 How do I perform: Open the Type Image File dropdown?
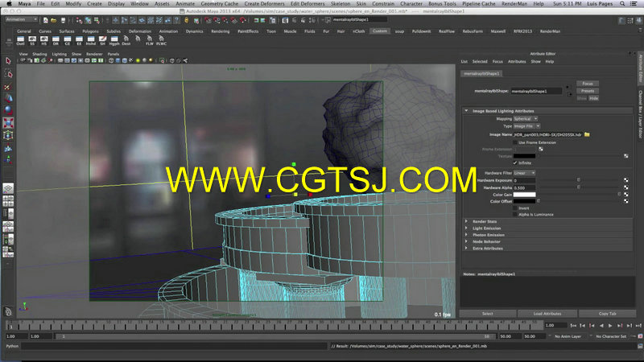coord(526,126)
